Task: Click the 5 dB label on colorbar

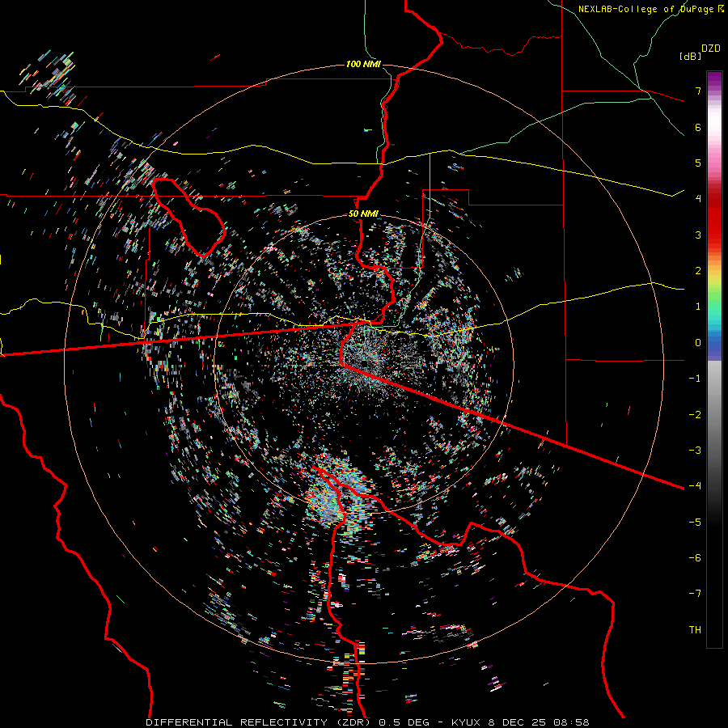Action: tap(698, 163)
